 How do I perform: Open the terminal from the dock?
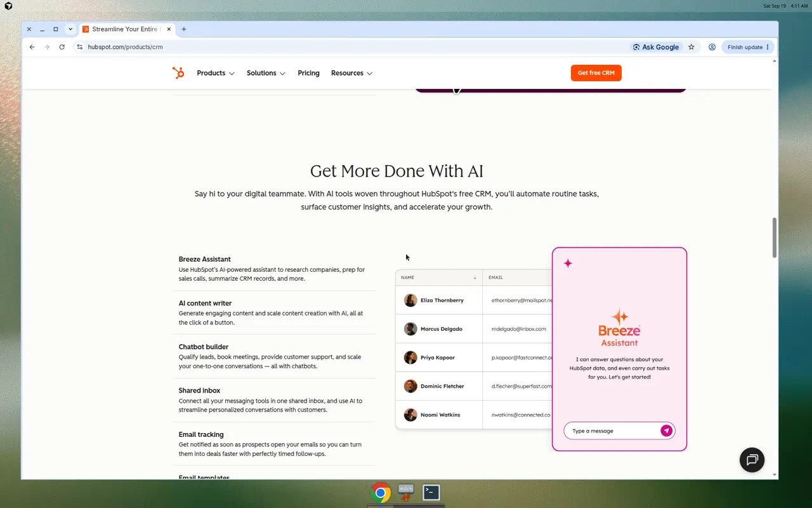click(431, 492)
